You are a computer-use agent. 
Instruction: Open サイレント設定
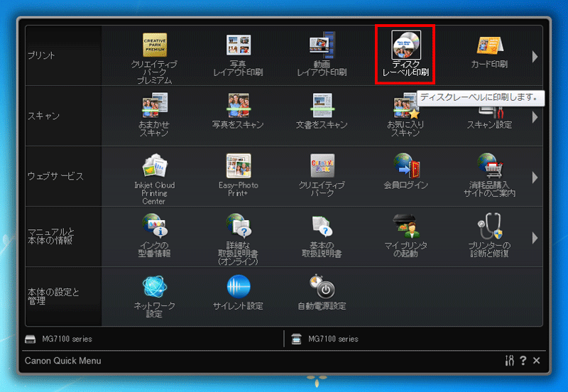[238, 293]
